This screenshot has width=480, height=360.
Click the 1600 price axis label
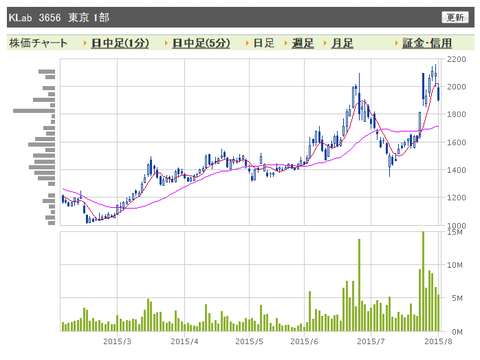pyautogui.click(x=456, y=142)
